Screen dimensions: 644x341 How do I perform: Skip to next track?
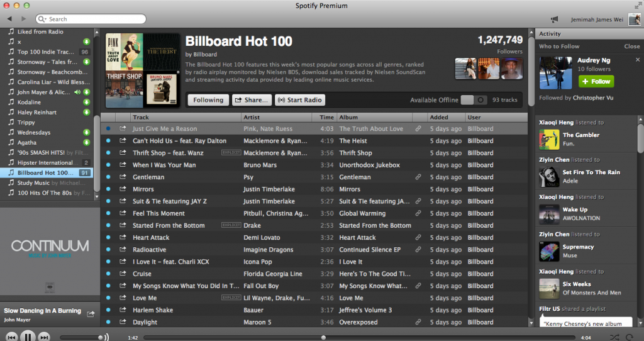pos(44,337)
